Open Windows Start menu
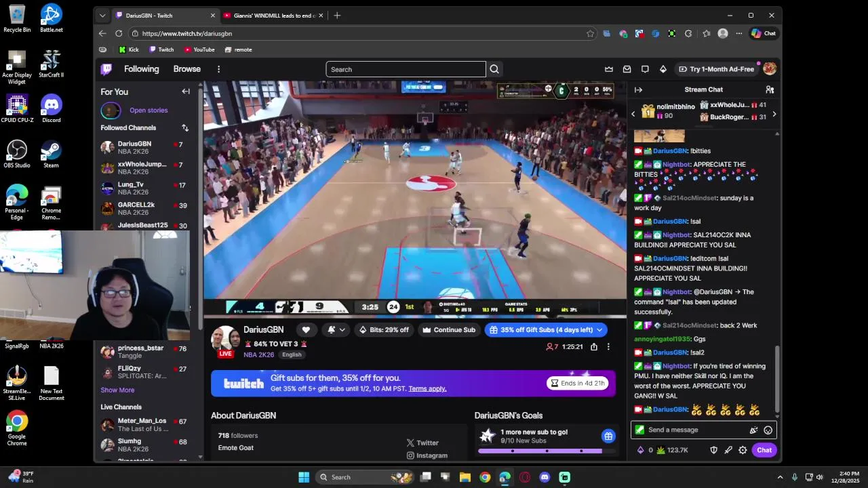 click(x=304, y=477)
